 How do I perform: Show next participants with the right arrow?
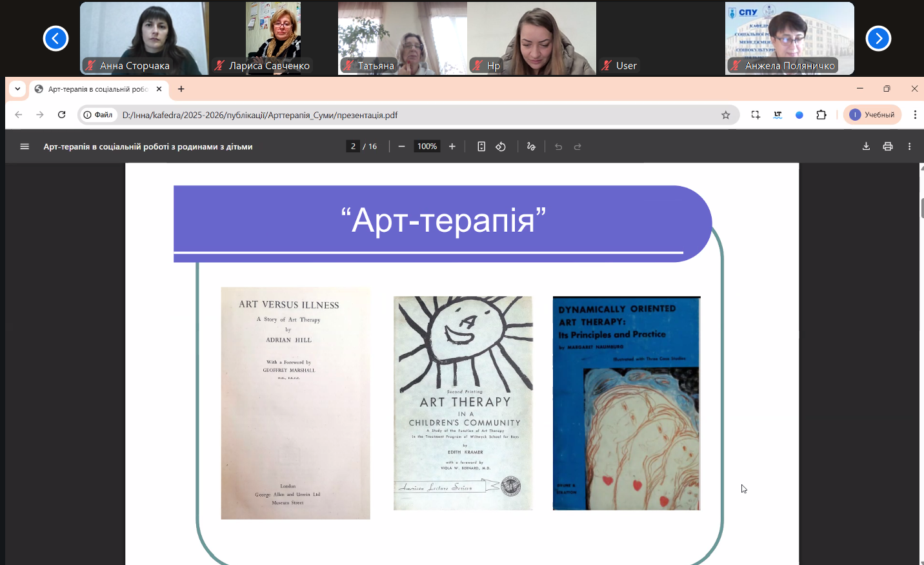pos(878,39)
